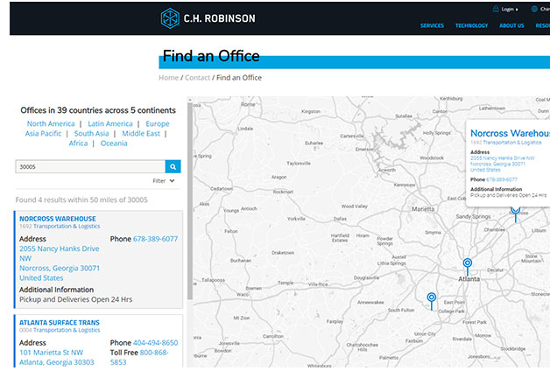This screenshot has width=550, height=392.
Task: Click the Login link
Action: click(x=510, y=9)
